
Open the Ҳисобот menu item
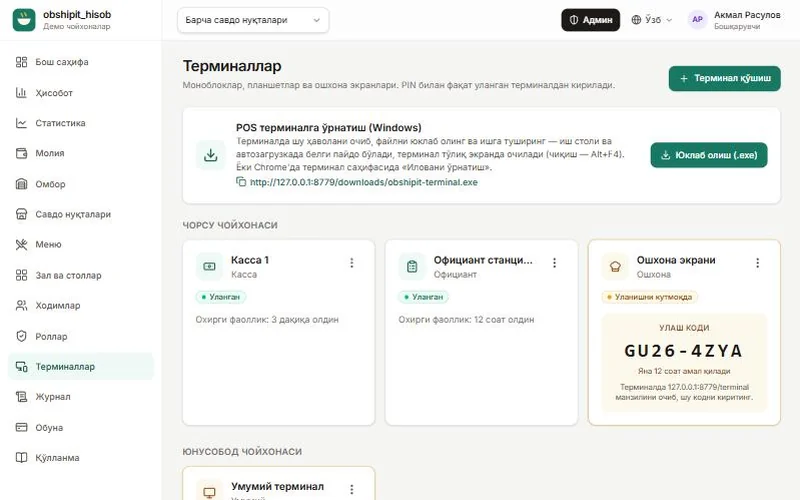[x=81, y=92]
